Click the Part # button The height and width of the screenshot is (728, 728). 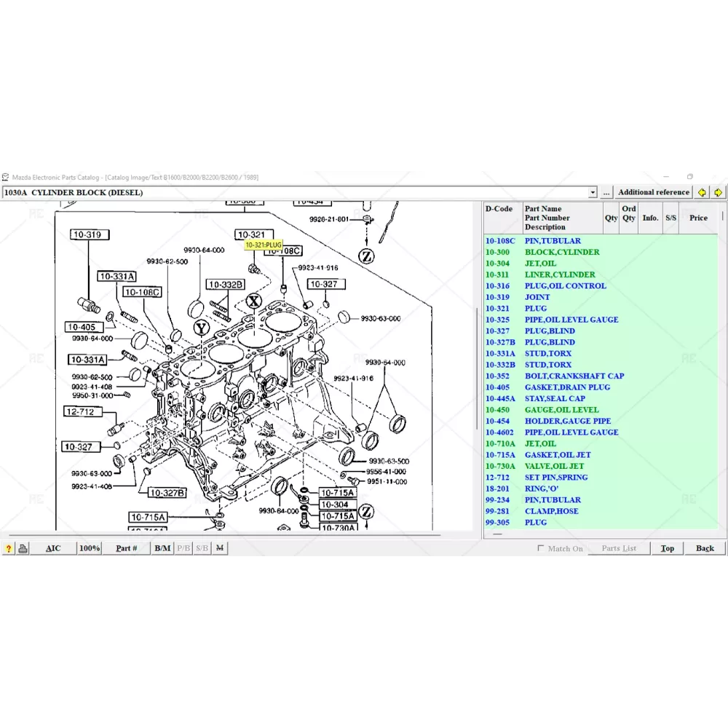tap(126, 548)
